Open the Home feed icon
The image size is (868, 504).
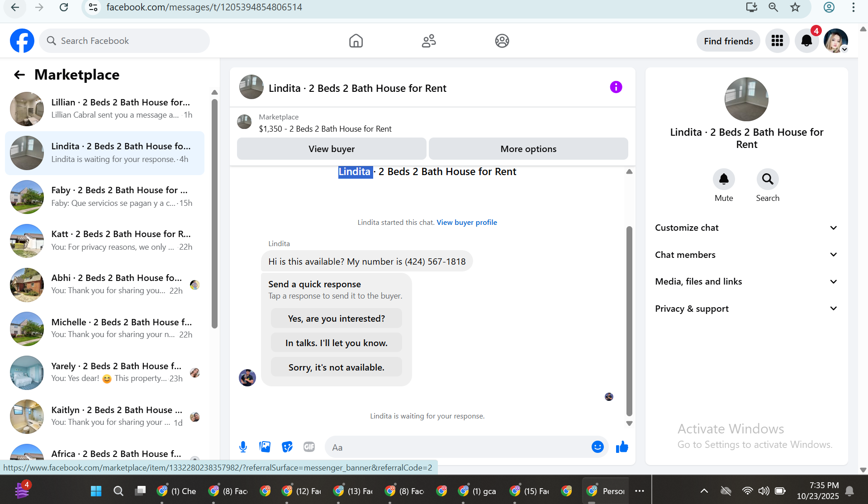click(356, 41)
